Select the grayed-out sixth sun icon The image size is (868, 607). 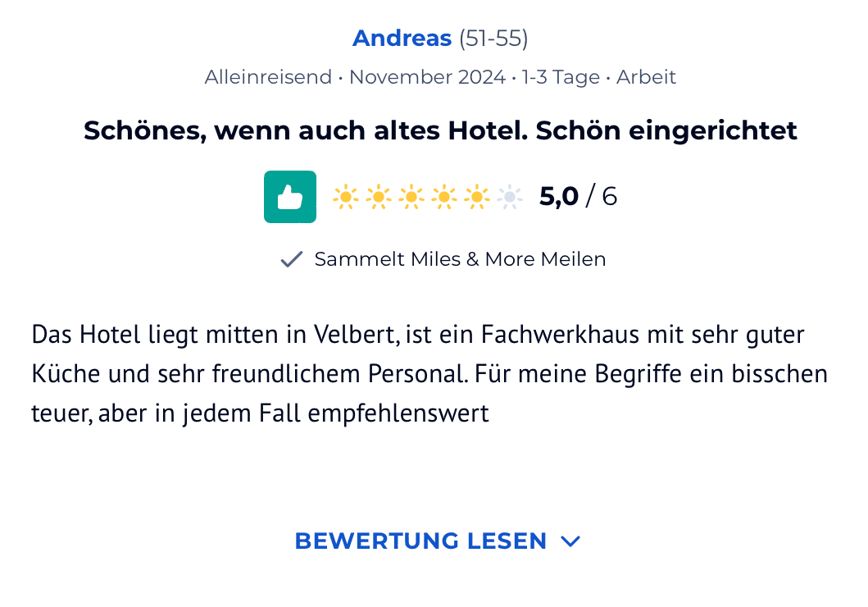[510, 197]
